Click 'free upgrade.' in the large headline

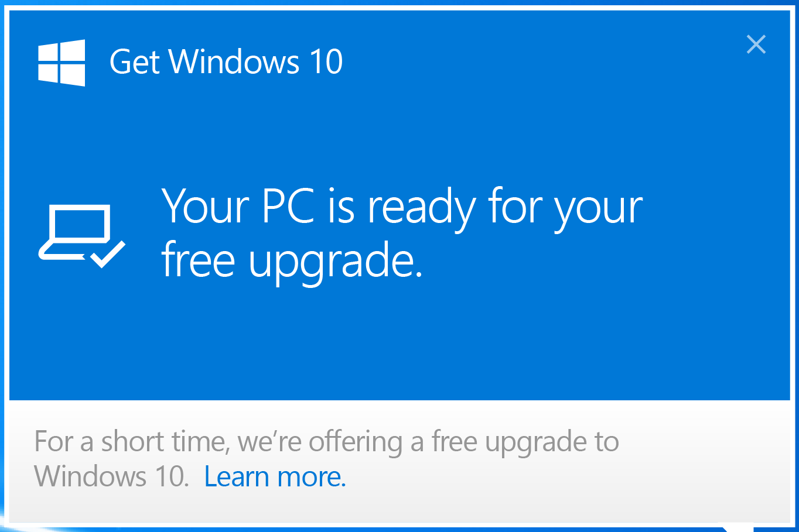292,260
